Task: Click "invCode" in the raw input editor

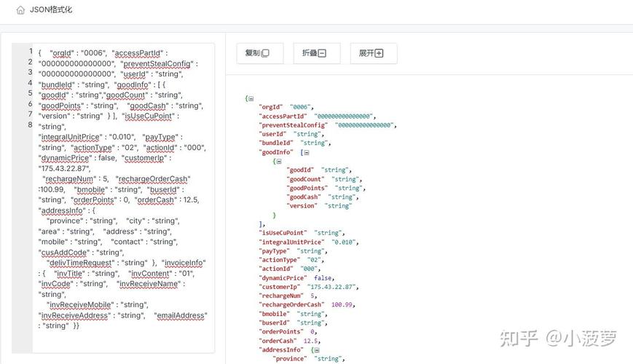Action: (55, 284)
